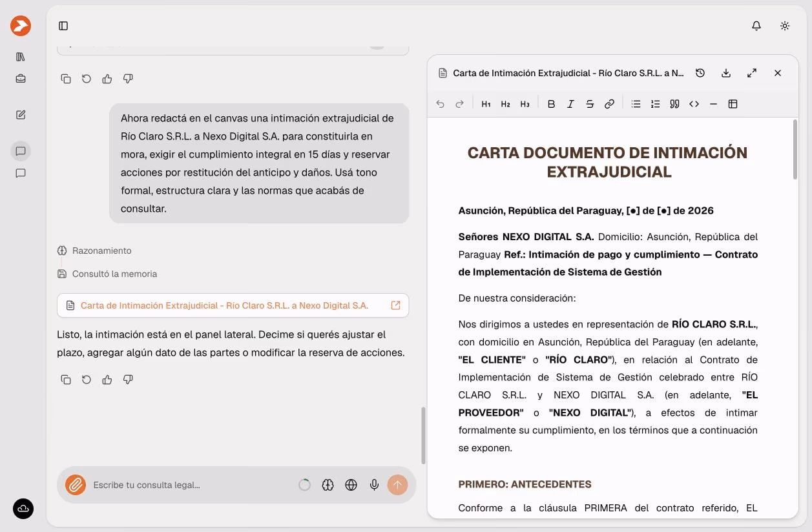The height and width of the screenshot is (532, 812).
Task: Attach a file with the paperclip button
Action: [75, 485]
